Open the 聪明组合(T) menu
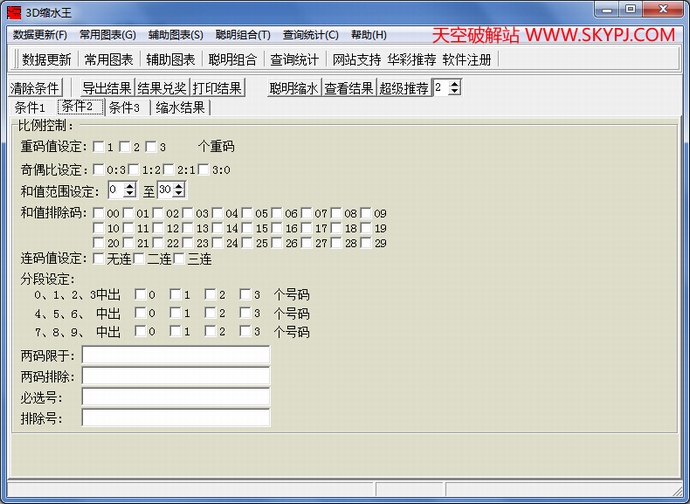The image size is (690, 504). (242, 35)
